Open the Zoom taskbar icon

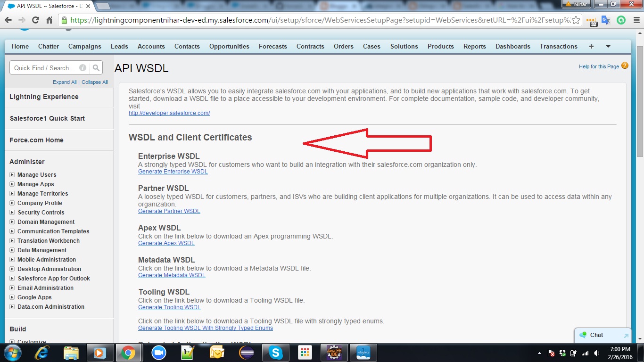pyautogui.click(x=159, y=353)
